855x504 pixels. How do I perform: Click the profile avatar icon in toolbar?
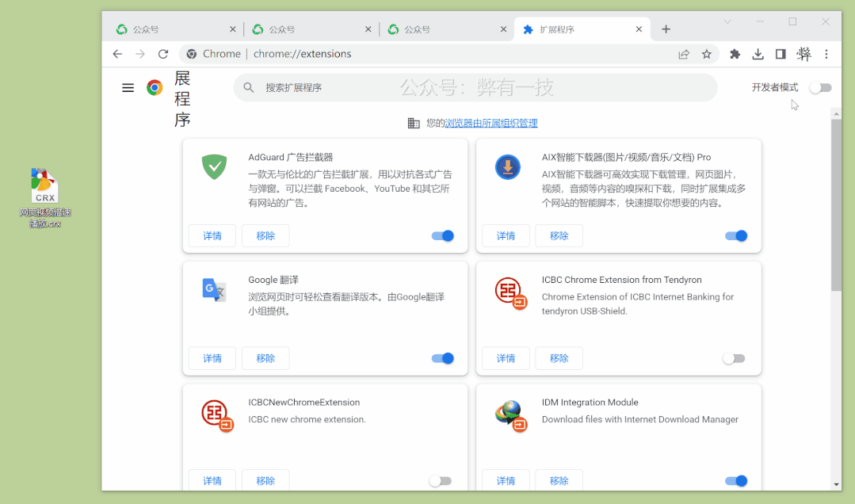click(x=803, y=54)
